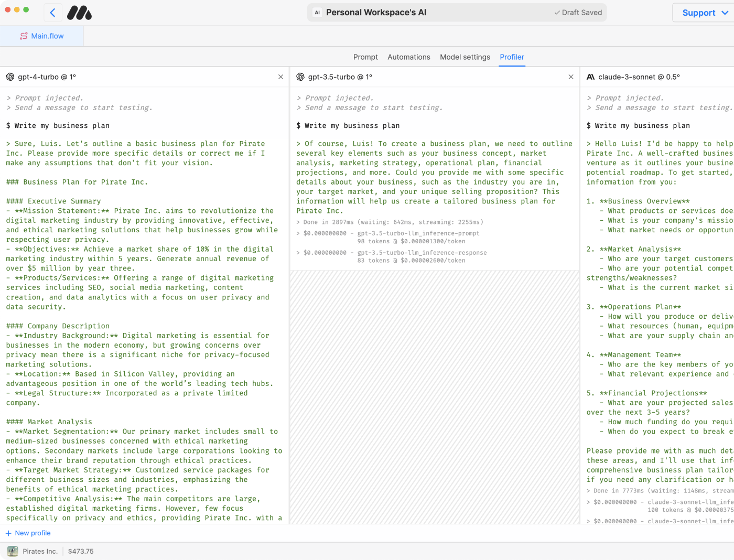Click the back arrow button

(52, 13)
